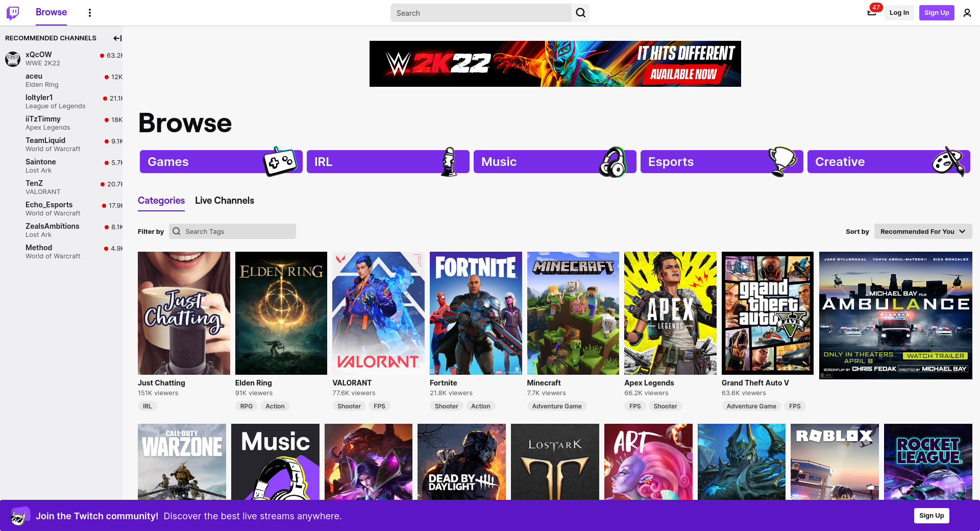
Task: Open the VALORANT box art
Action: tap(378, 313)
